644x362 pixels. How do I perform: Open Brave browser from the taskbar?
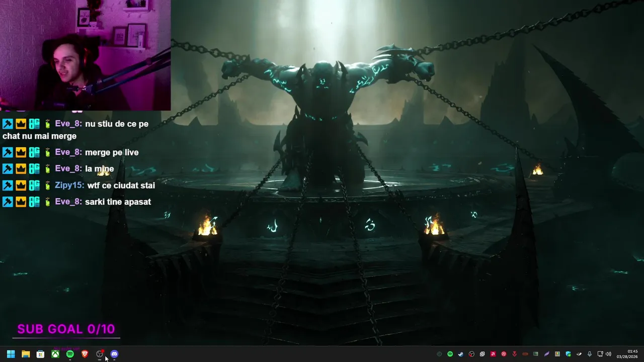[85, 354]
